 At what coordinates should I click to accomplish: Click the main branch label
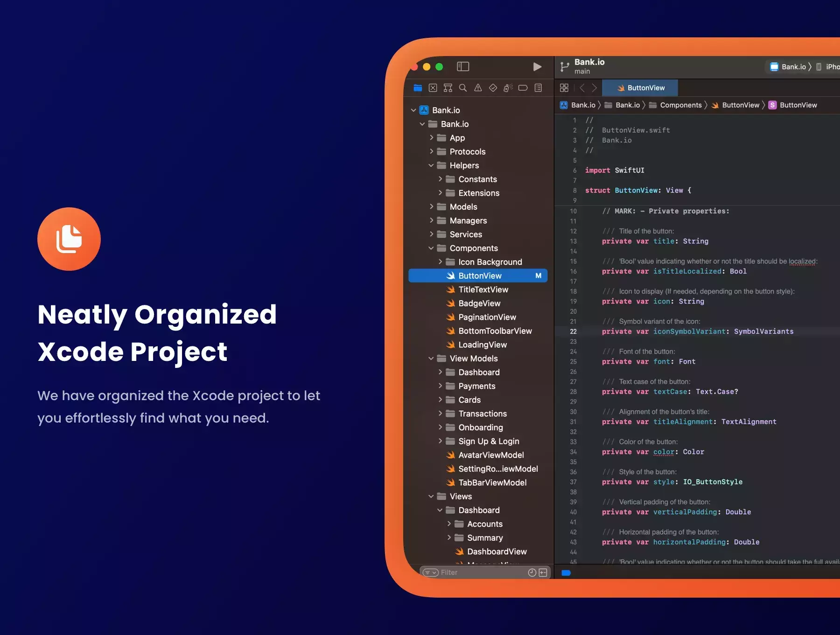[x=582, y=71]
